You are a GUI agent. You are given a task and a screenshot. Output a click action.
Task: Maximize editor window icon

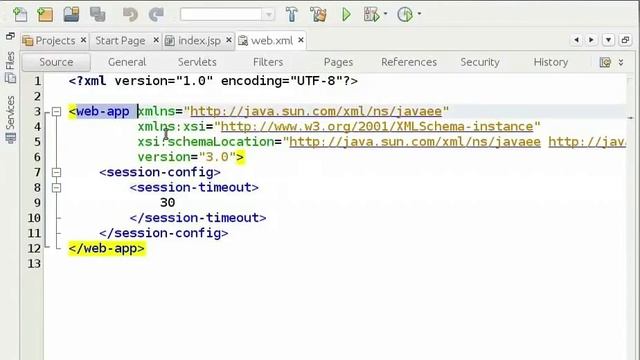(x=625, y=40)
